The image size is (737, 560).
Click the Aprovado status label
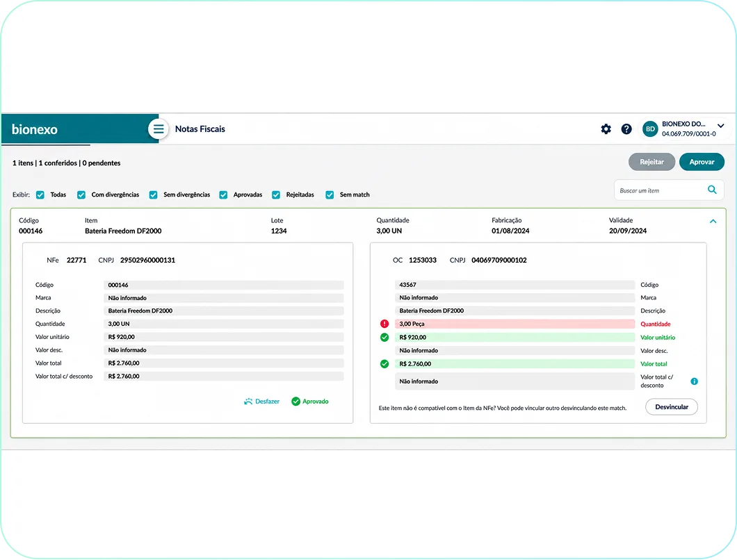coord(316,401)
